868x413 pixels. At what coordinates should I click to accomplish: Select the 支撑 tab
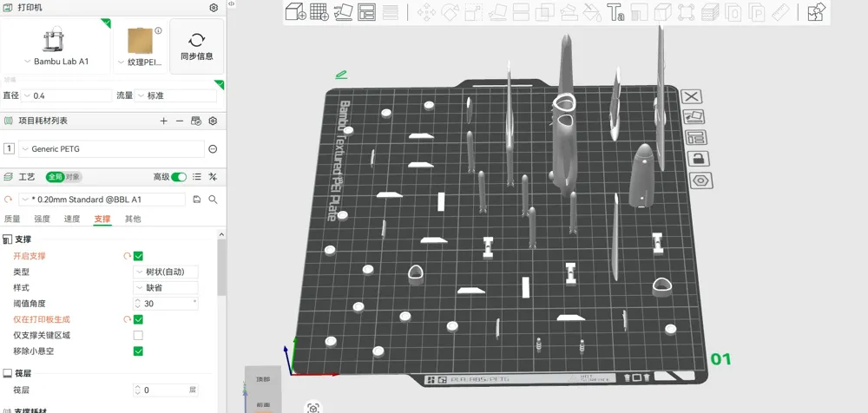[102, 219]
